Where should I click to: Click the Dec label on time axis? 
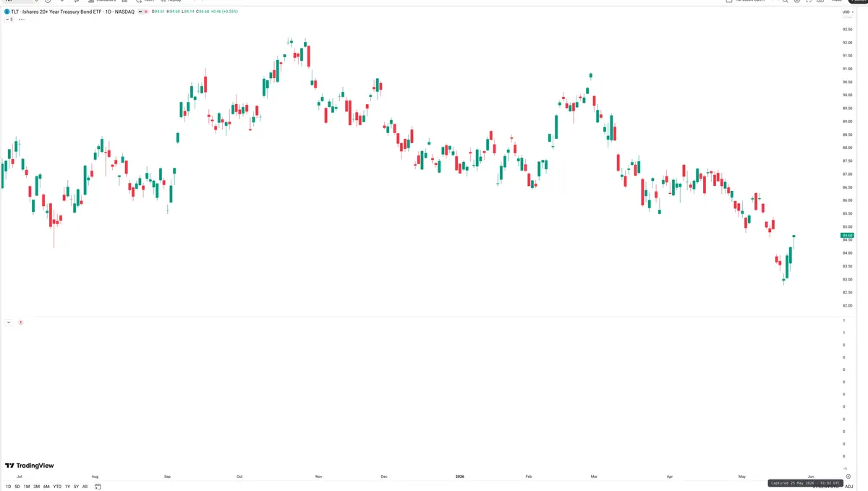coord(383,477)
